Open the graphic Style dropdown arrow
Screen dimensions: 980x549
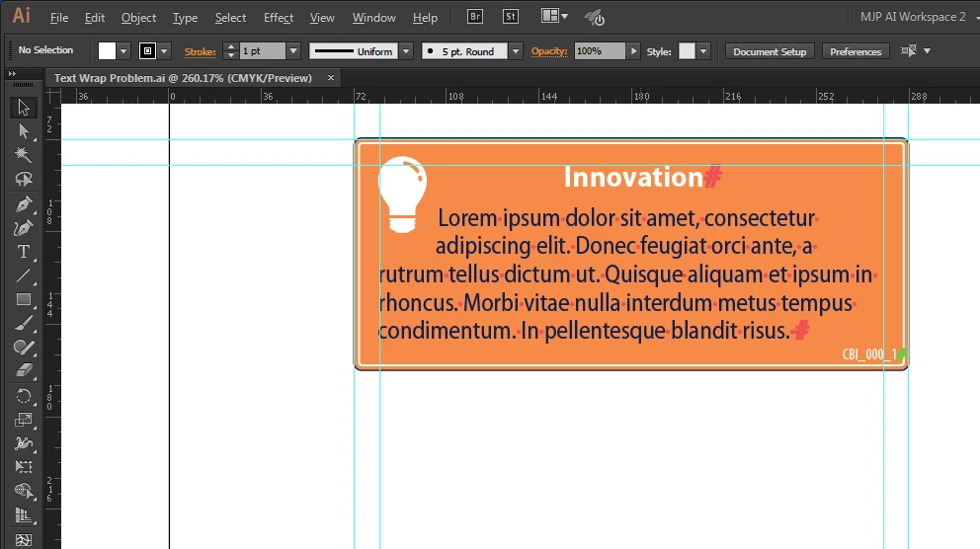[x=703, y=51]
